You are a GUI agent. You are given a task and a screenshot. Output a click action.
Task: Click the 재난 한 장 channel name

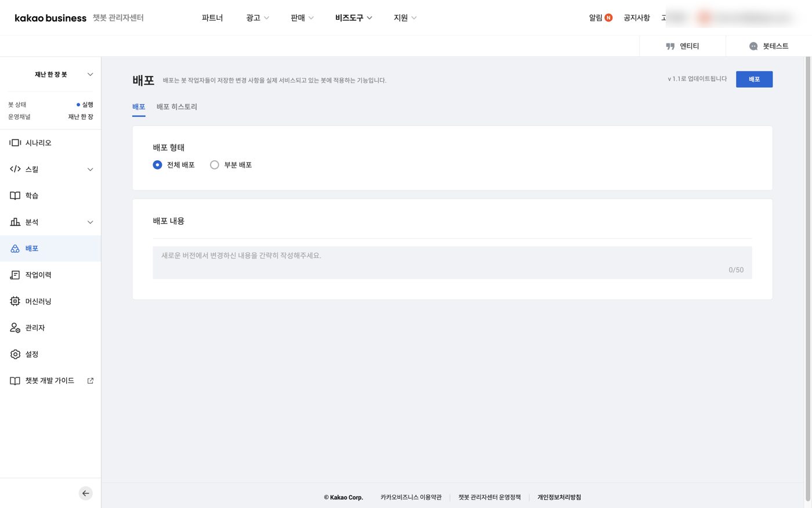pyautogui.click(x=81, y=117)
